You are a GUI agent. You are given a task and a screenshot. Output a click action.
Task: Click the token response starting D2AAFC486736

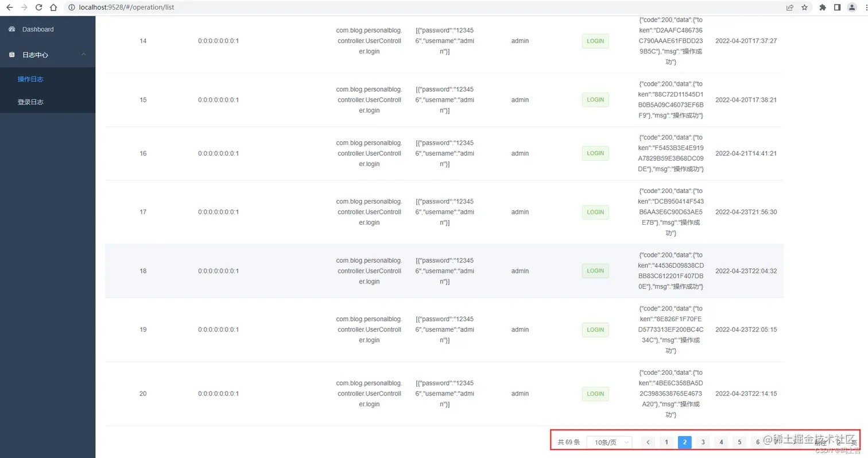click(671, 41)
